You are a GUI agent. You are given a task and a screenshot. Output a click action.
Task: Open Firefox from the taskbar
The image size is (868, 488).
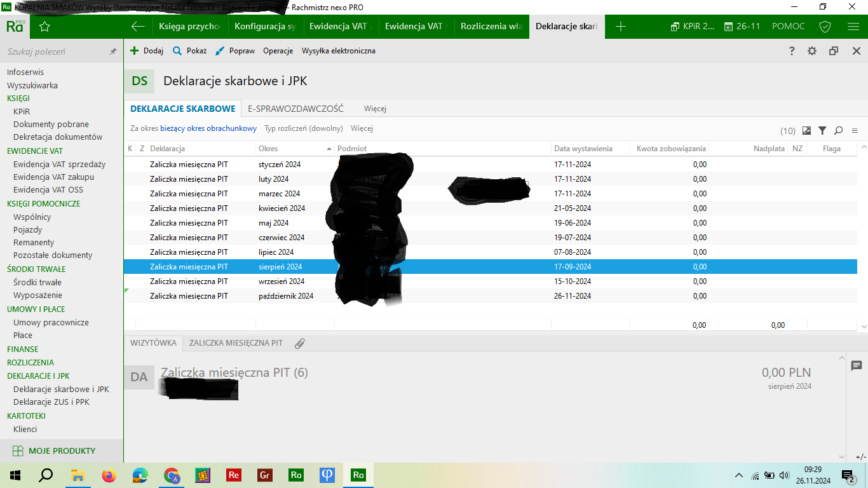coord(109,475)
